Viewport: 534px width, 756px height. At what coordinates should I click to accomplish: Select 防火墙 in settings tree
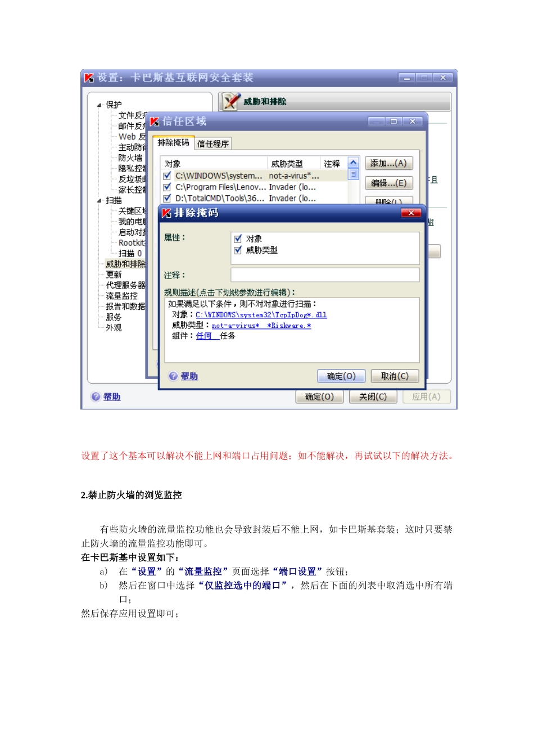coord(130,158)
